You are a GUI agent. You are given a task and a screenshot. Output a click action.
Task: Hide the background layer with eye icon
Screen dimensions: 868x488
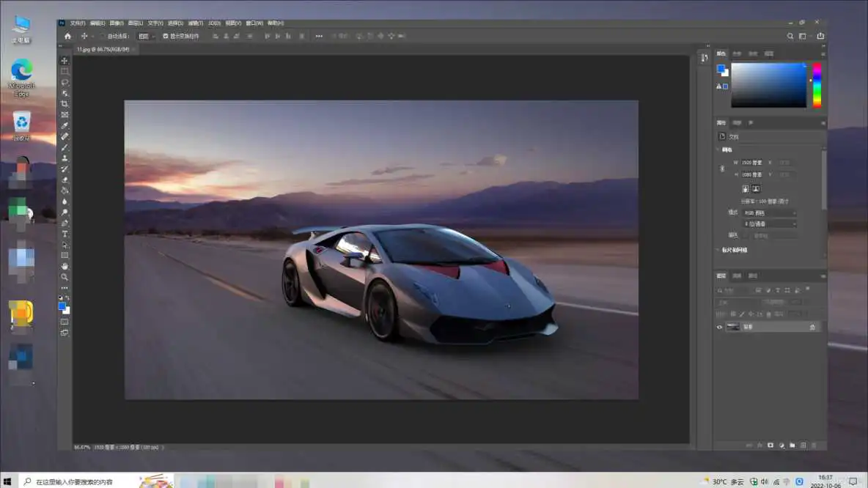click(x=719, y=328)
